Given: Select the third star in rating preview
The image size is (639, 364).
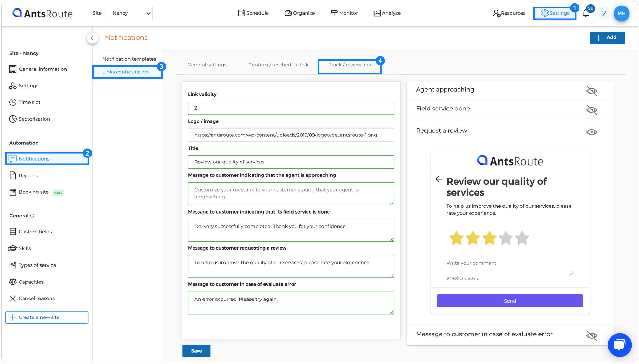Looking at the screenshot, I should coord(489,238).
